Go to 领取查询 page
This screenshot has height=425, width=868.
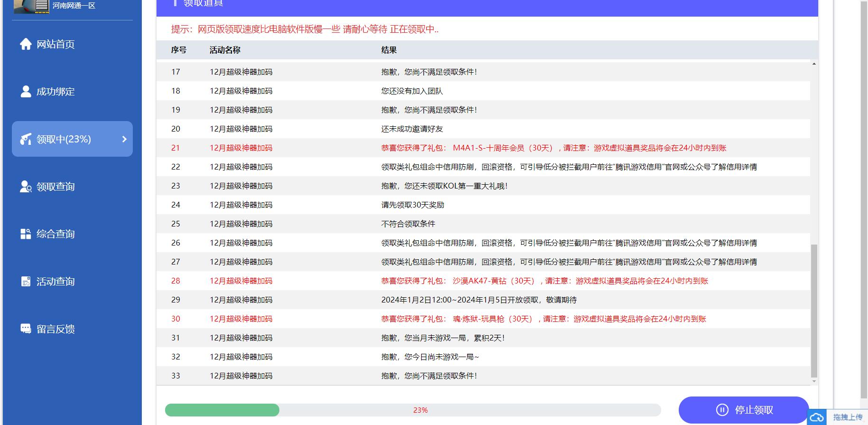pos(55,187)
